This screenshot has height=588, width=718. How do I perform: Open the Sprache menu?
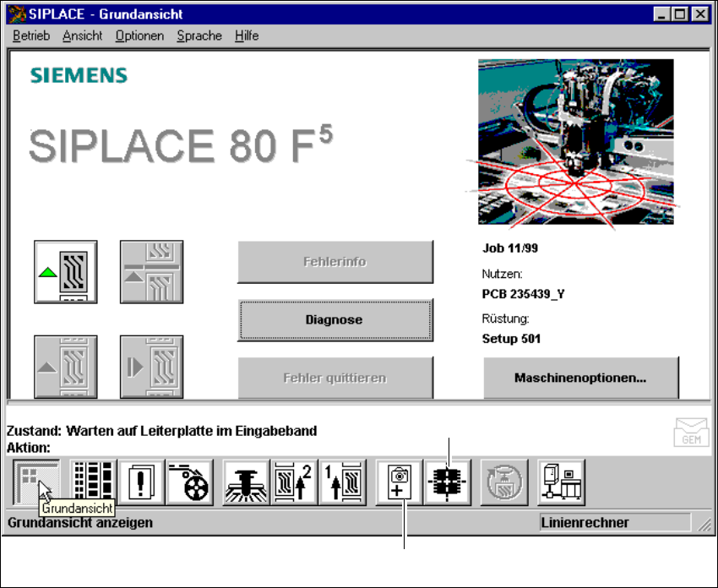[x=199, y=35]
